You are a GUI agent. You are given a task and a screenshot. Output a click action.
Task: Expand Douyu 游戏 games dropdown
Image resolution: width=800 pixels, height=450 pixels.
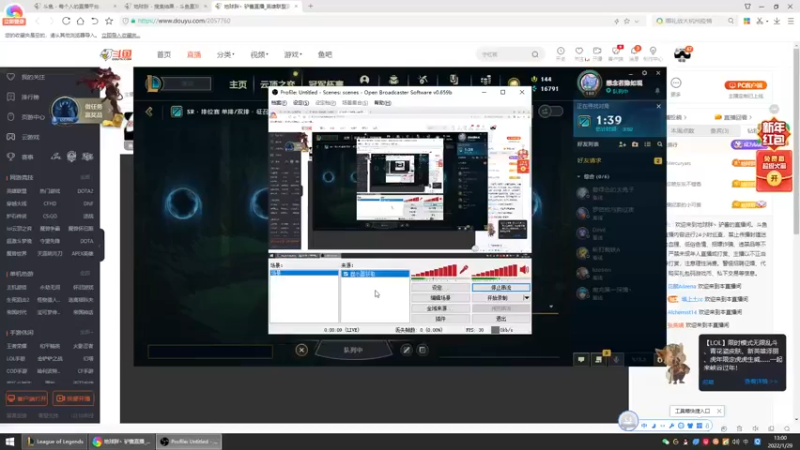click(x=293, y=55)
